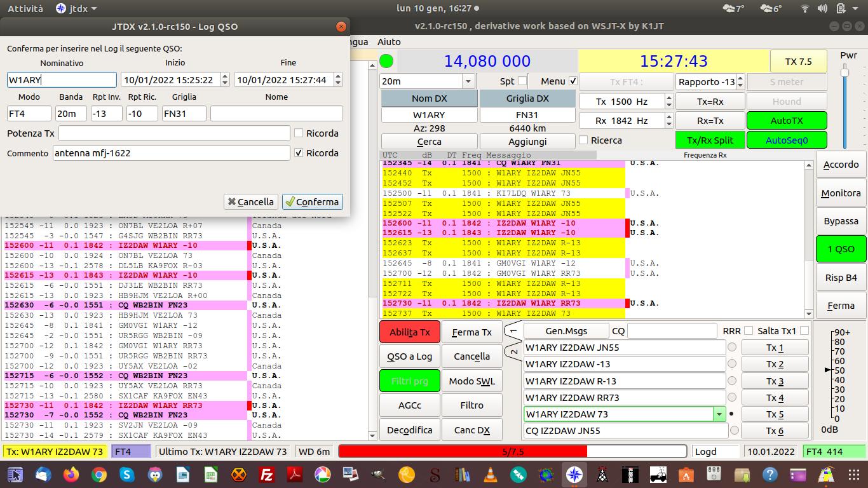The height and width of the screenshot is (488, 868).
Task: Open the jtdx application menu in top bar
Action: click(x=76, y=8)
